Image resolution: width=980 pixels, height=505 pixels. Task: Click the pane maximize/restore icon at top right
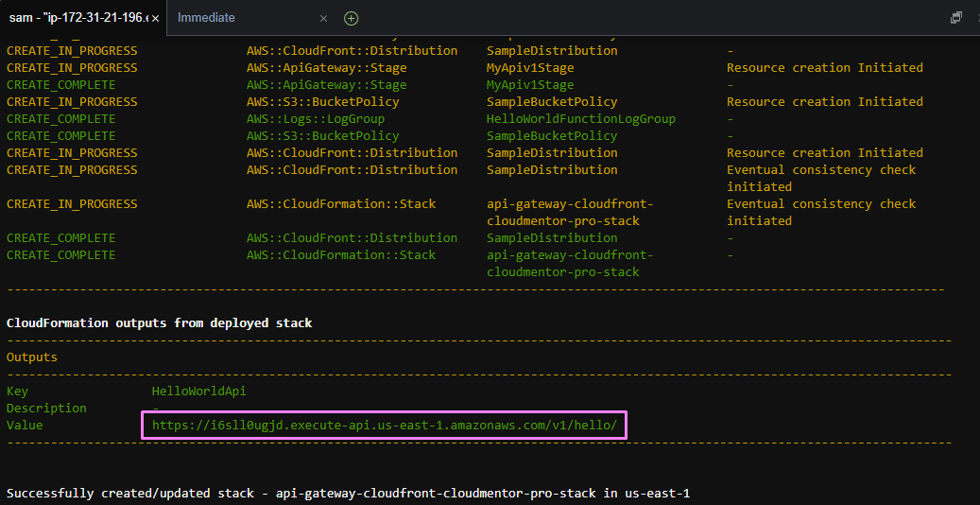click(955, 18)
